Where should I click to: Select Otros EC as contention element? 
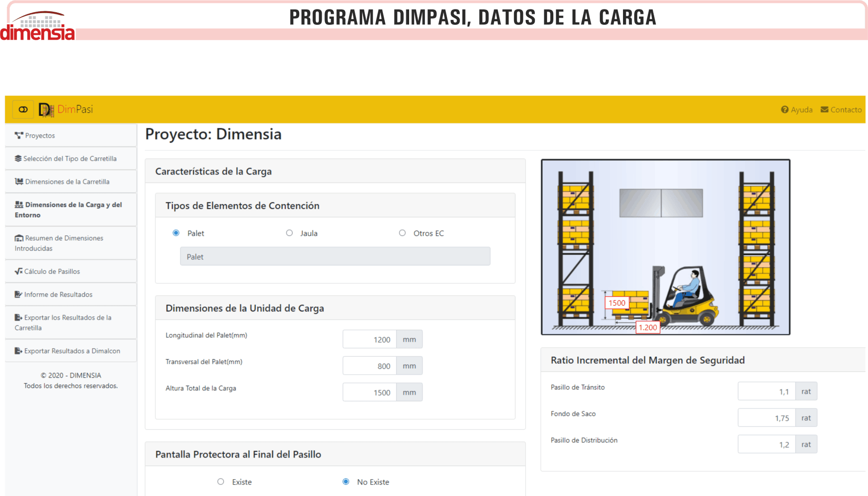coord(402,233)
